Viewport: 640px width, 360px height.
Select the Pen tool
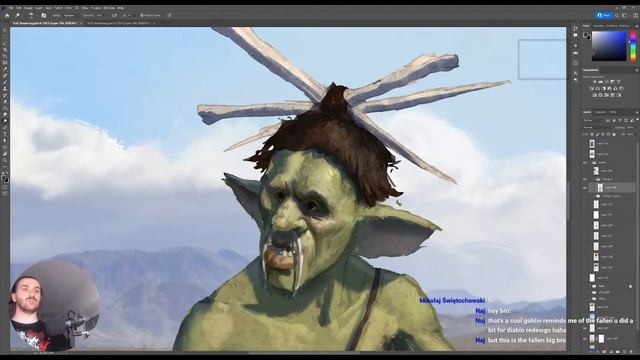5,128
